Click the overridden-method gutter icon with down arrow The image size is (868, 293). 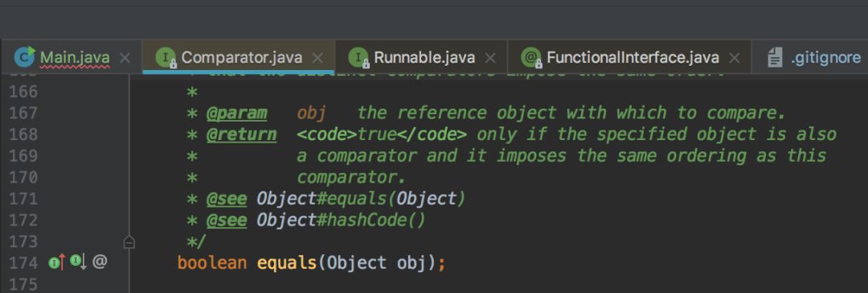point(78,262)
